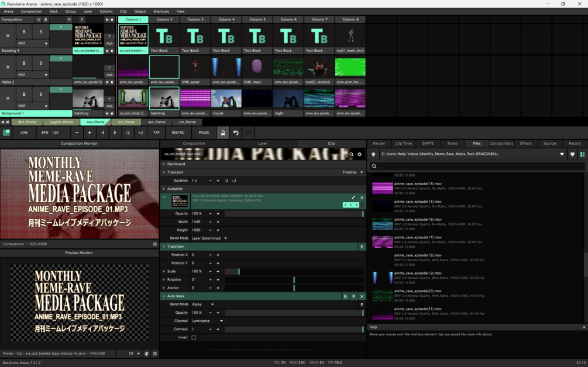The image size is (588, 367).
Task: Toggle the V button on the Alpha 2 layer
Action: pyautogui.click(x=61, y=58)
